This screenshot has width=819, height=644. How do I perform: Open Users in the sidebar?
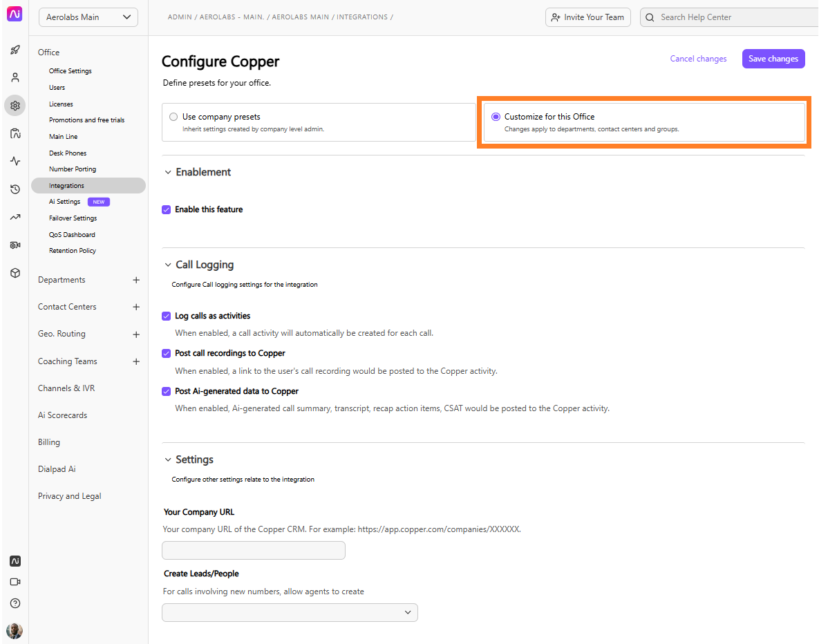click(57, 88)
